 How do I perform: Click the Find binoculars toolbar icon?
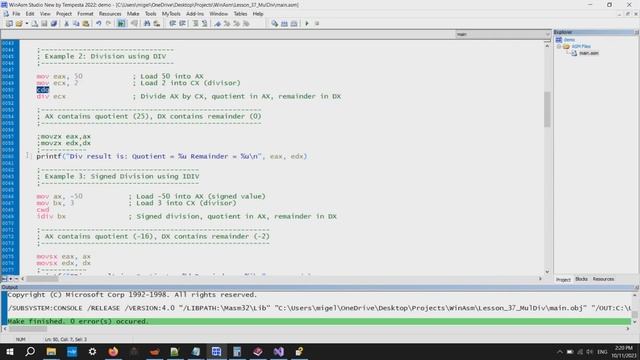click(147, 24)
